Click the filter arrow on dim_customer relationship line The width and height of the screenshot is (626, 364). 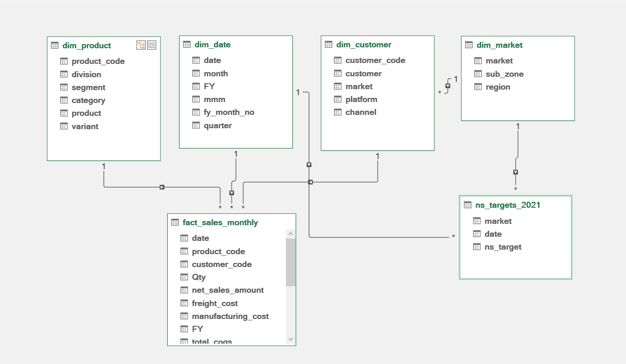[x=310, y=182]
